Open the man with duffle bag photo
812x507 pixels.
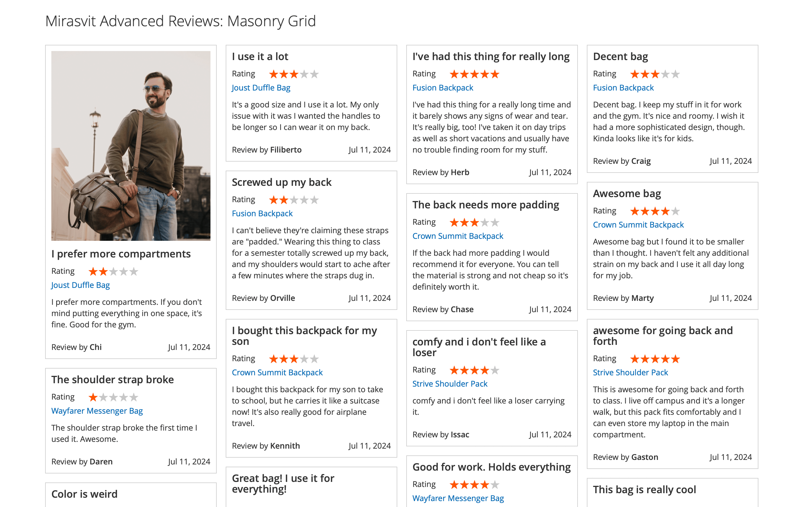coord(131,146)
